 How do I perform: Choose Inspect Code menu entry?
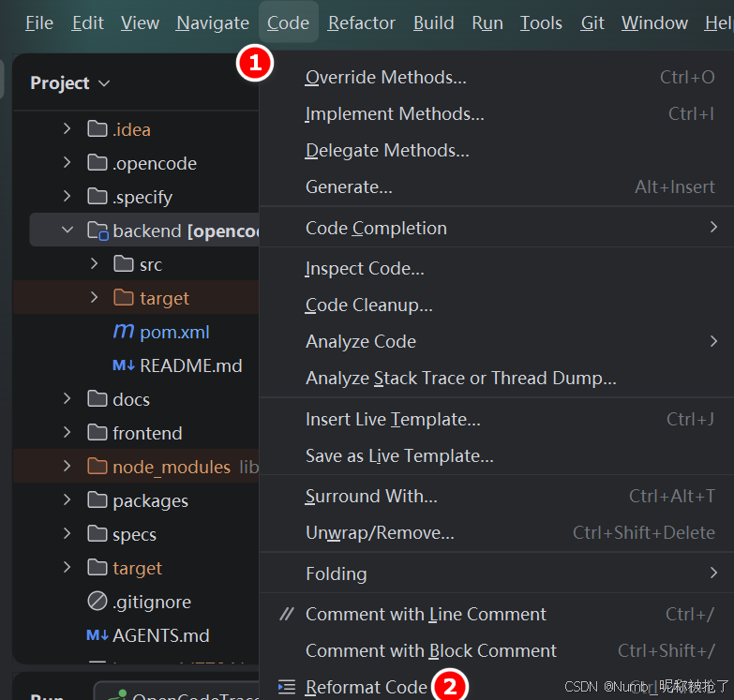[x=497, y=268]
